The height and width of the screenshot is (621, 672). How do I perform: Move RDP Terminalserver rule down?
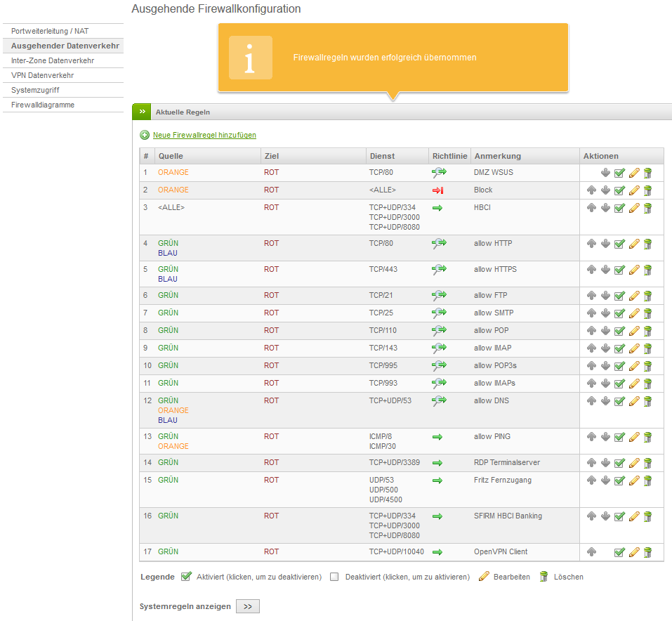pos(605,463)
